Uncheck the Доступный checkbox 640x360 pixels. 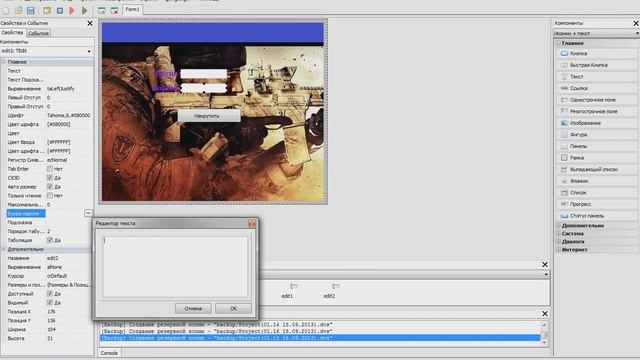pyautogui.click(x=50, y=293)
